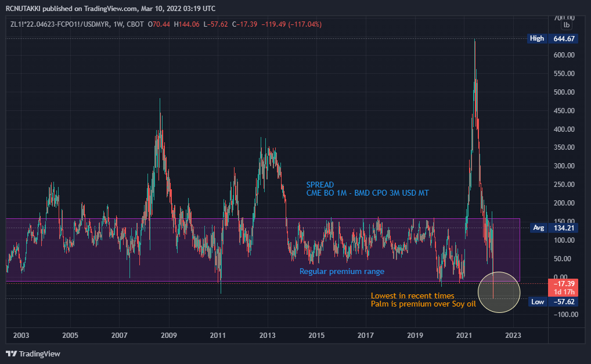Click the -100.00 price axis label
This screenshot has height=364, width=591.
(x=566, y=314)
